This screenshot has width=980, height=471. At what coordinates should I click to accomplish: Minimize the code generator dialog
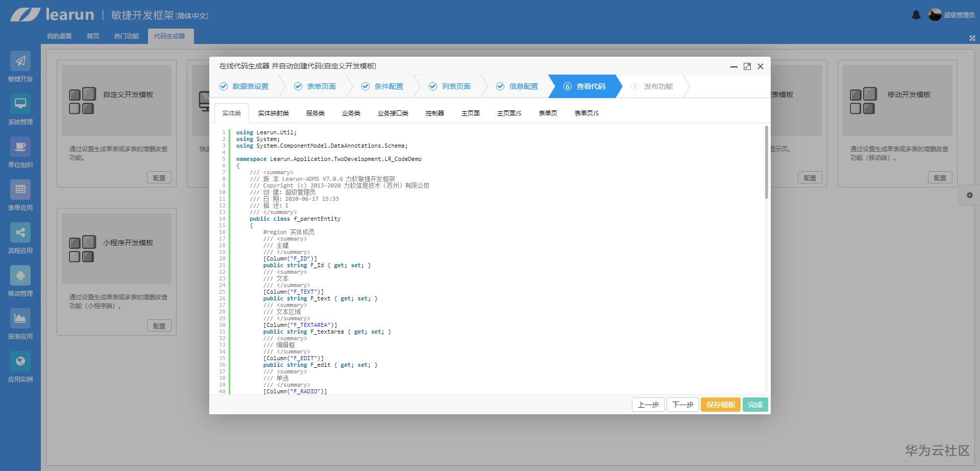tap(734, 66)
